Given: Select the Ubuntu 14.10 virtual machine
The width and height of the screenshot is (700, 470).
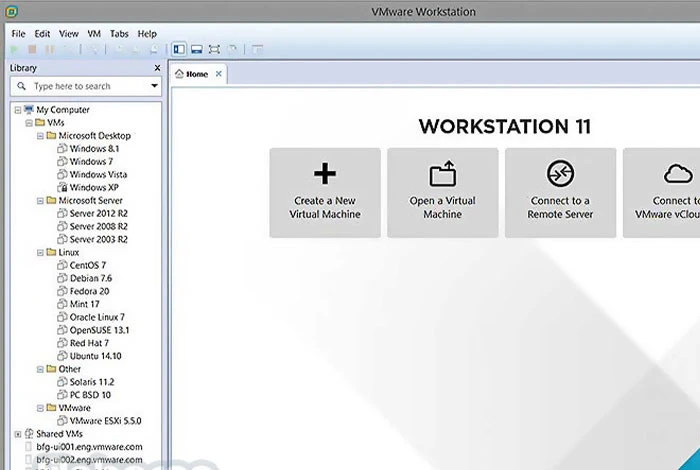Looking at the screenshot, I should coord(90,356).
